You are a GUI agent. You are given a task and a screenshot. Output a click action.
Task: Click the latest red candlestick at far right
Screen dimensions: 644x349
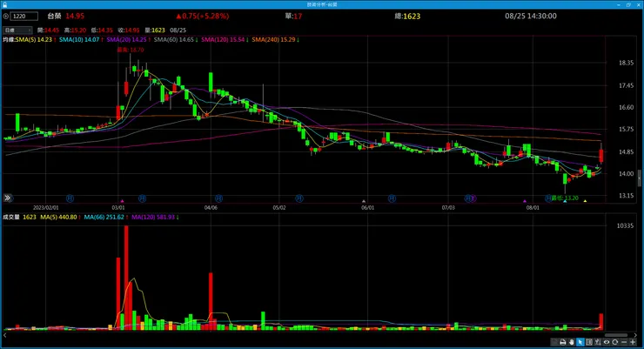pyautogui.click(x=601, y=156)
